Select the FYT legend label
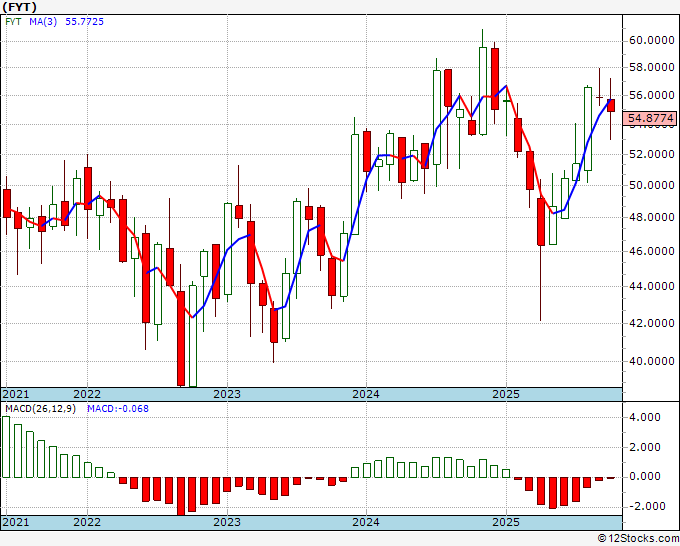The width and height of the screenshot is (680, 546). click(13, 21)
